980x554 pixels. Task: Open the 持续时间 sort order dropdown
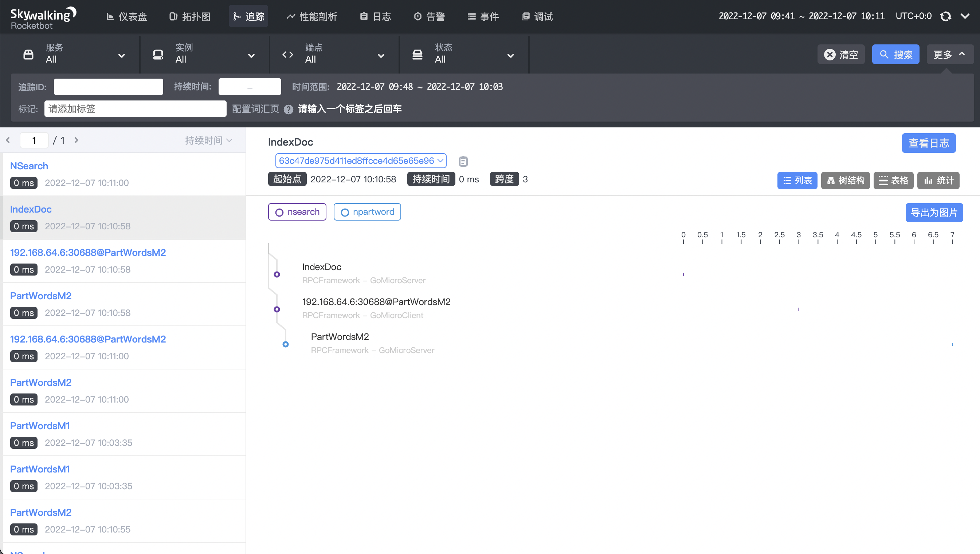[x=208, y=141]
